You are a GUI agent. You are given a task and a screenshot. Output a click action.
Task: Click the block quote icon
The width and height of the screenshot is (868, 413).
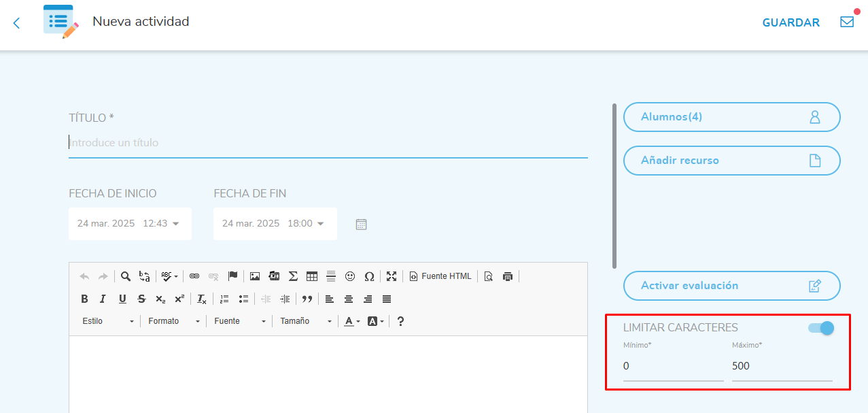307,299
